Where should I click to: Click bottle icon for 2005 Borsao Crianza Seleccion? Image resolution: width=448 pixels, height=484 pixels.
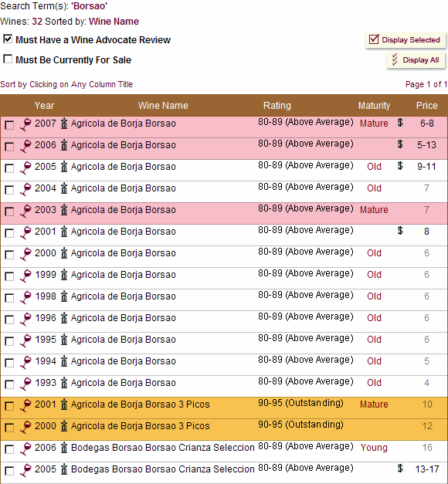click(64, 469)
